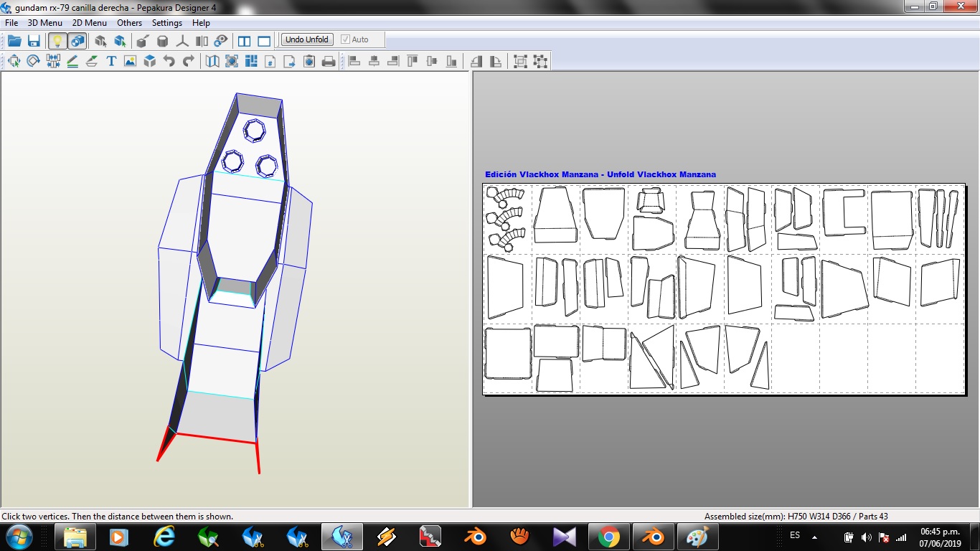Click the ES language indicator
Viewport: 980px width, 551px height.
click(794, 536)
